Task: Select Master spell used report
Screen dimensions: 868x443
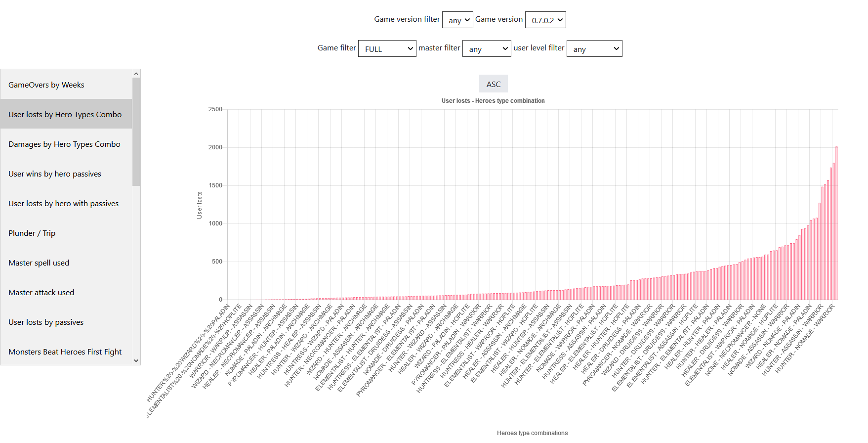Action: click(x=39, y=263)
